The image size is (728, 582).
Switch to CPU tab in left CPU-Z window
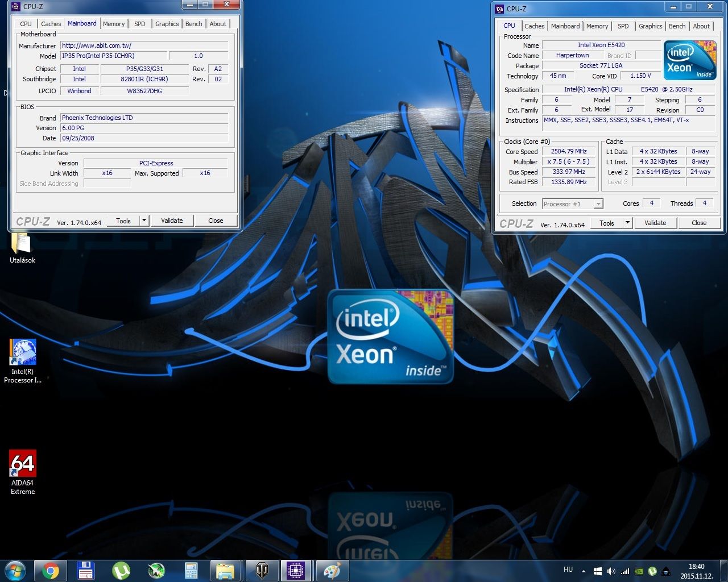[x=26, y=24]
